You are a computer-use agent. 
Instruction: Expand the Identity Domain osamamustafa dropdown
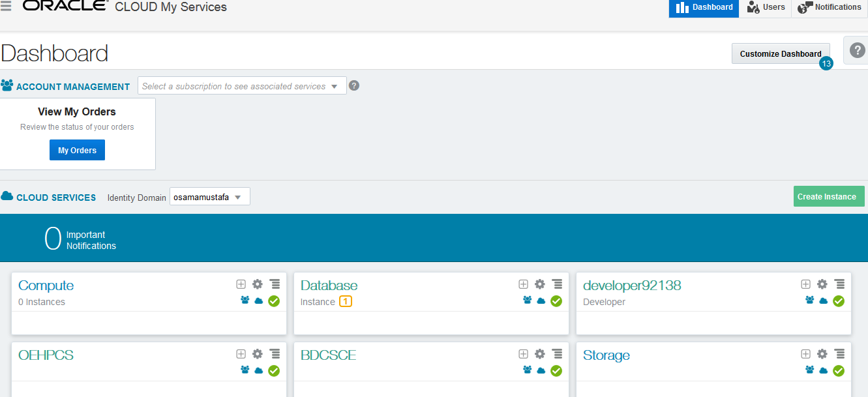[x=209, y=197]
